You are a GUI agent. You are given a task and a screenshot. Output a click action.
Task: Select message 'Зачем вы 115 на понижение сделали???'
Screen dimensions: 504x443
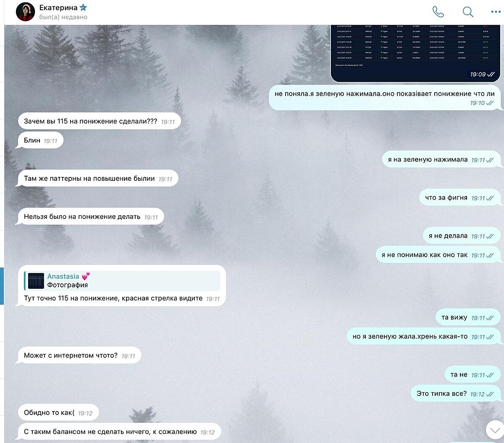click(x=100, y=121)
